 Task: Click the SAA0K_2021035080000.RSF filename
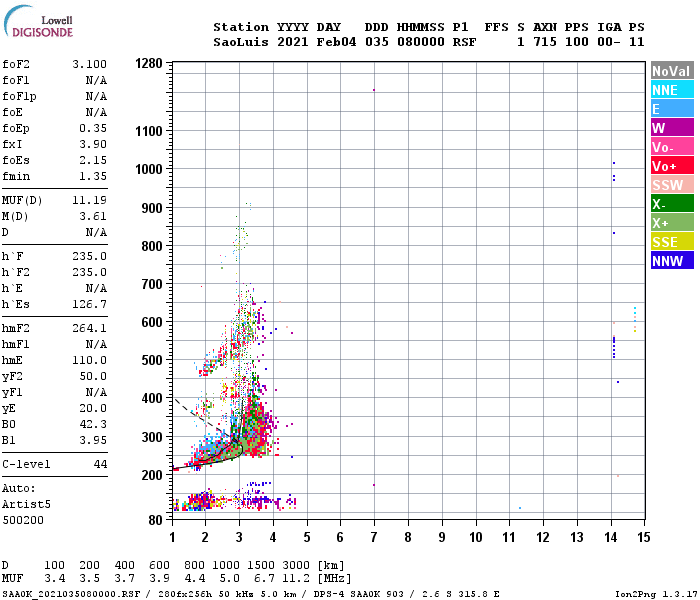pyautogui.click(x=71, y=594)
